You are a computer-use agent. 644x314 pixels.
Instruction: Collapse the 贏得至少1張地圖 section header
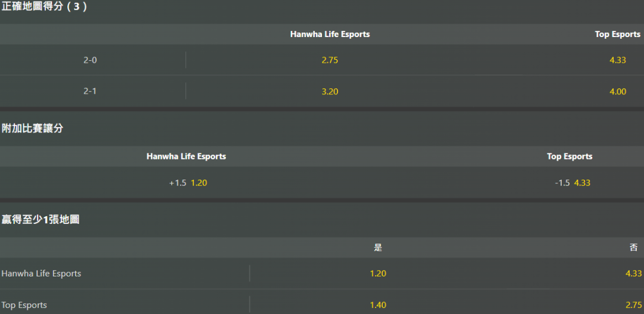pos(41,220)
